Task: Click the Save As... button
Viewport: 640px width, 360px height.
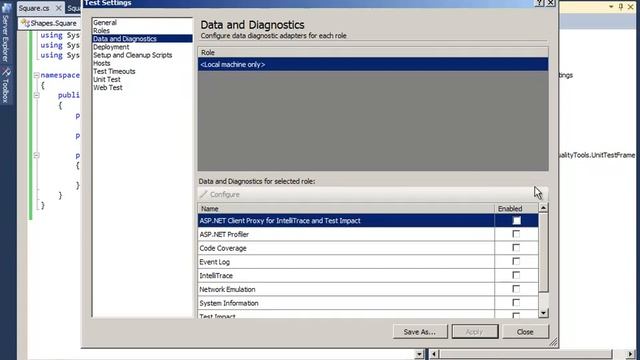Action: tap(420, 332)
